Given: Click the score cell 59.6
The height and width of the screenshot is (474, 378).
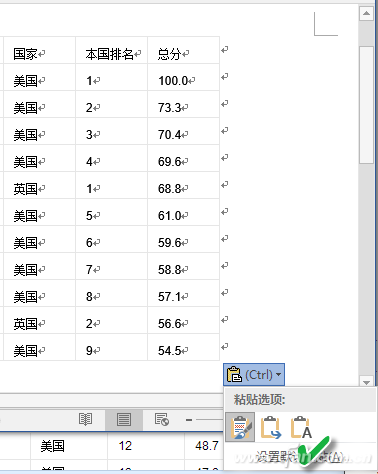Looking at the screenshot, I should point(184,239).
